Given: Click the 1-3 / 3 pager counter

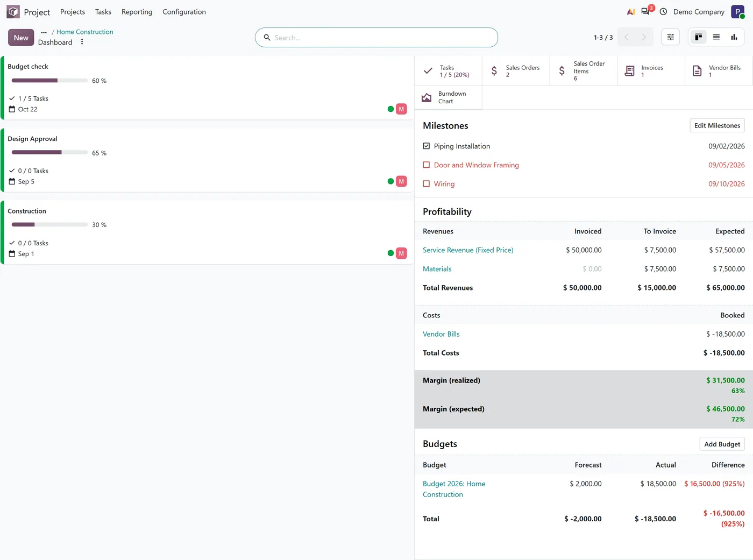Looking at the screenshot, I should coord(603,38).
